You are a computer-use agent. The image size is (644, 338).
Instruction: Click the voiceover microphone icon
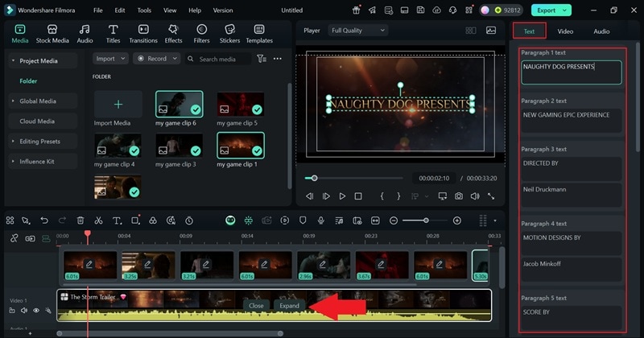click(320, 221)
